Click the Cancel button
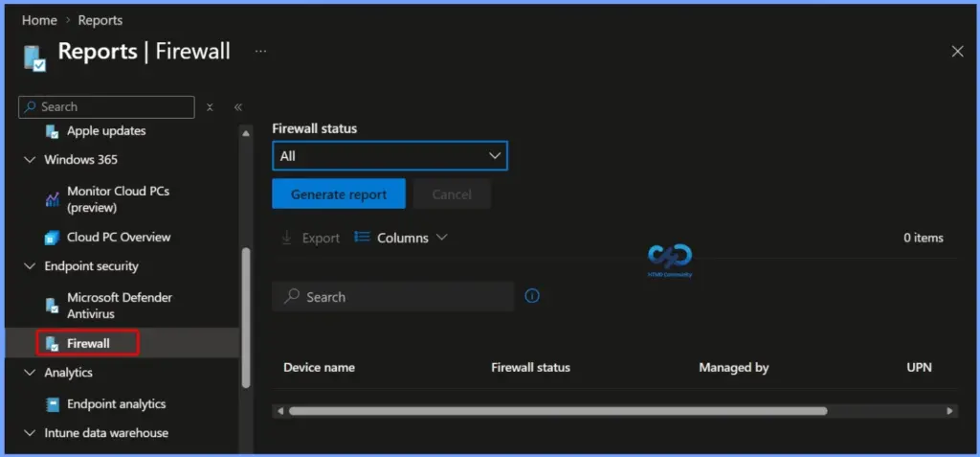980x457 pixels. pos(452,194)
